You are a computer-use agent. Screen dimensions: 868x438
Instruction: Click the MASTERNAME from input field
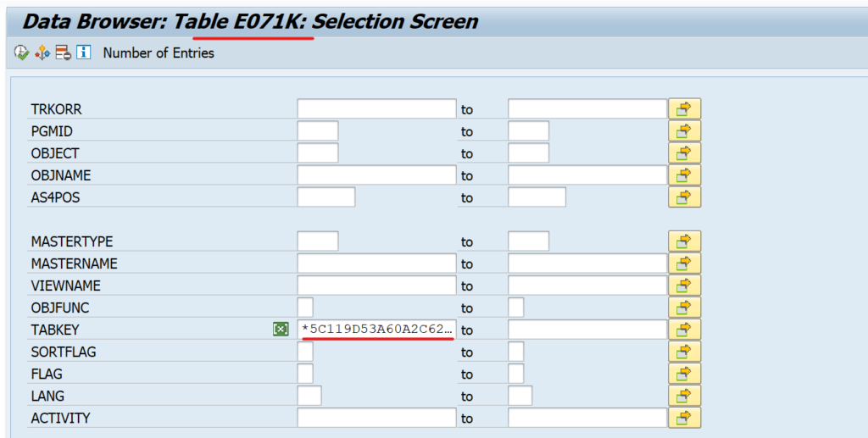(376, 263)
